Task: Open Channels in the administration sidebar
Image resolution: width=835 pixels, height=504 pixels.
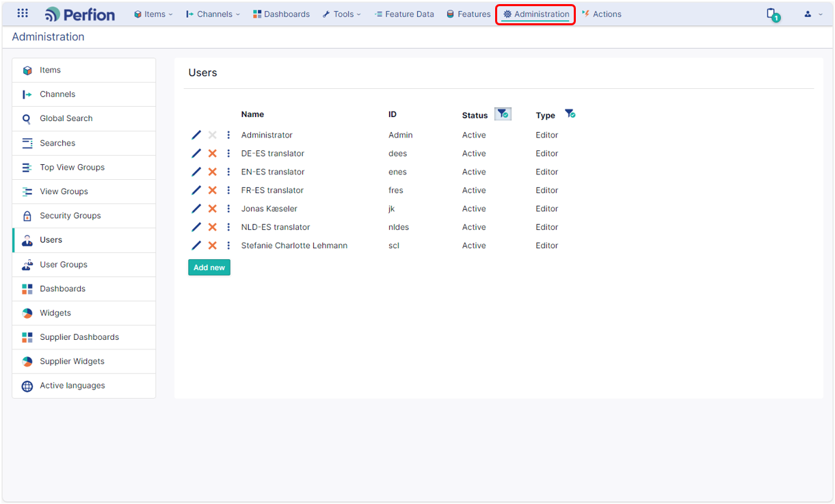Action: pyautogui.click(x=84, y=94)
